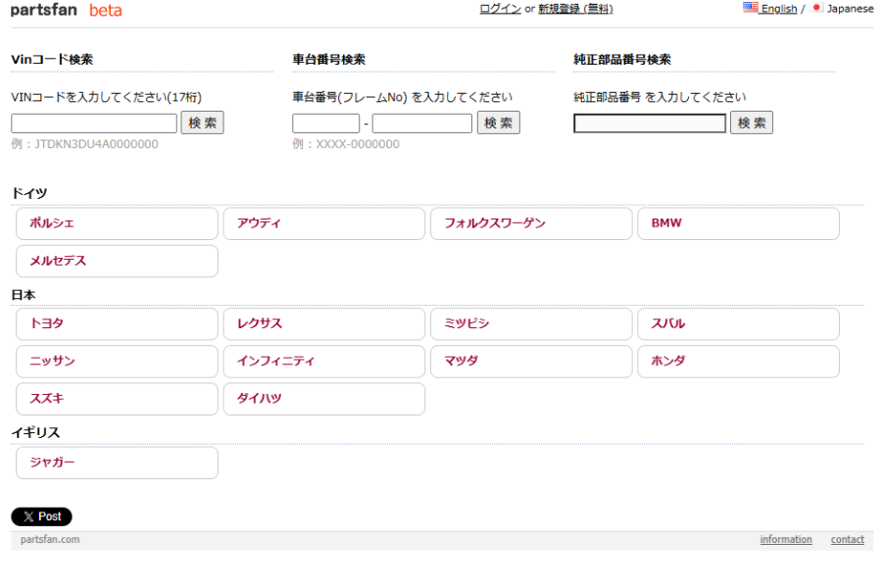Select the トヨタ (Toyota) brand button
Screen dimensions: 882x588
(x=116, y=323)
